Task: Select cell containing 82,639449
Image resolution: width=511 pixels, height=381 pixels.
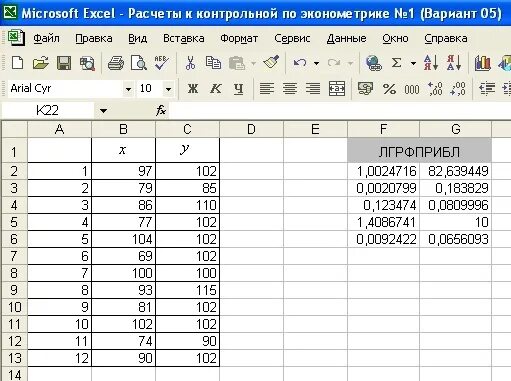Action: [x=455, y=171]
